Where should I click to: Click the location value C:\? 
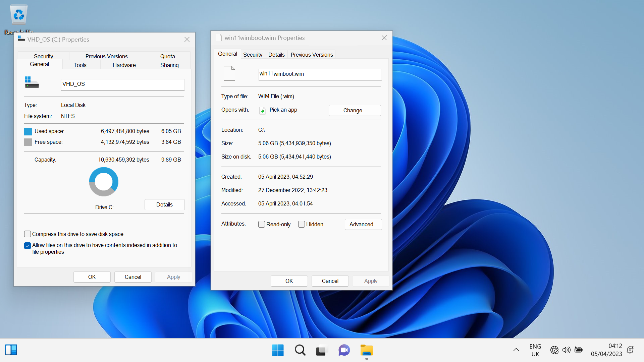point(261,130)
